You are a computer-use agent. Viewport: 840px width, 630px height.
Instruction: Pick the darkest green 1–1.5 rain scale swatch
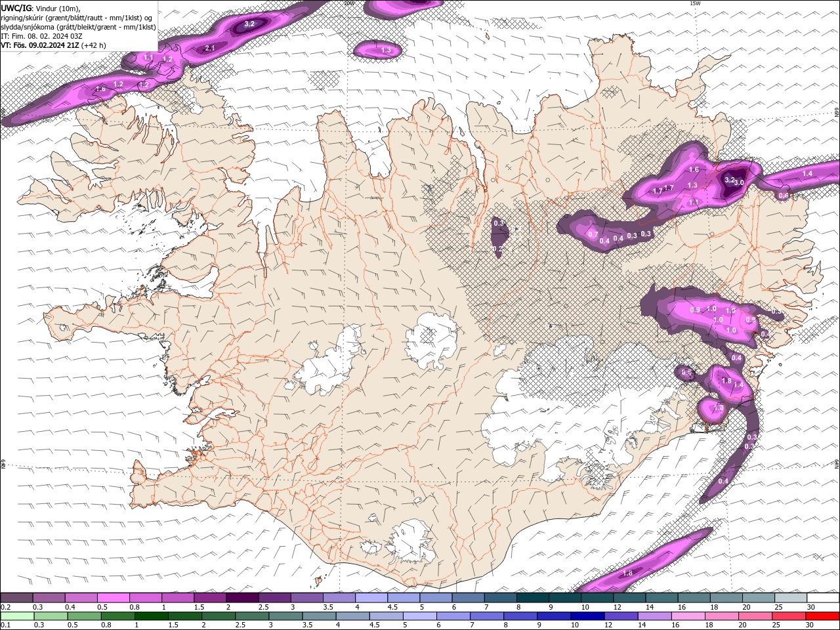[152, 616]
